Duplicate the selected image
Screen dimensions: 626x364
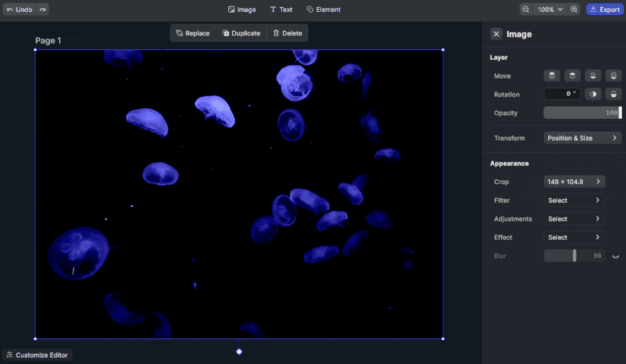[x=241, y=33]
